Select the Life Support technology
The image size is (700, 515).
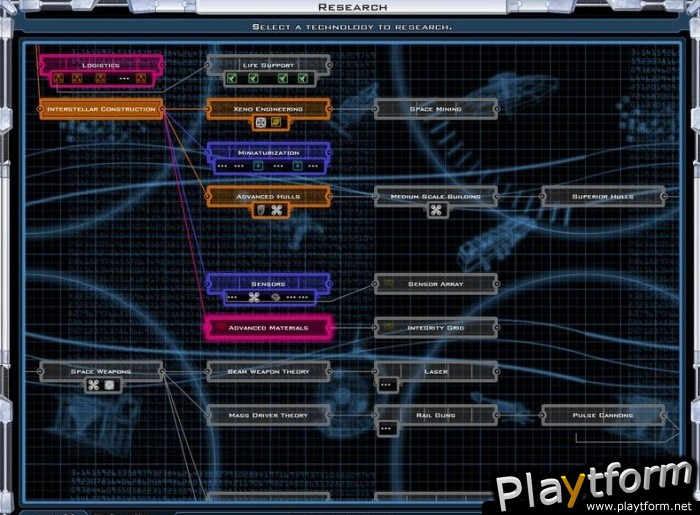coord(268,65)
